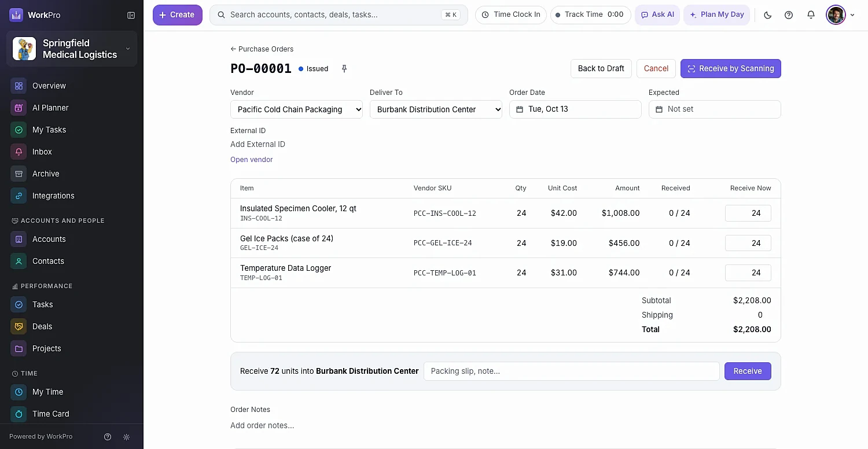
Task: Start Track Time timer
Action: pyautogui.click(x=590, y=15)
